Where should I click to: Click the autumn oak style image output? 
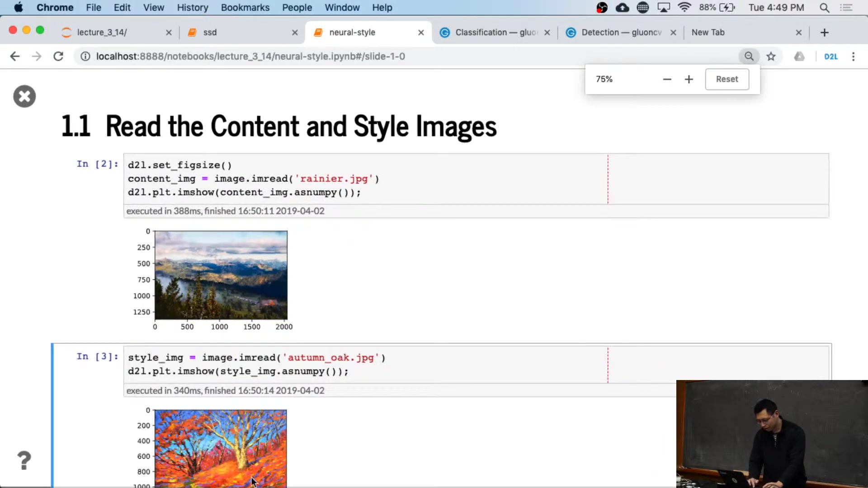(221, 448)
